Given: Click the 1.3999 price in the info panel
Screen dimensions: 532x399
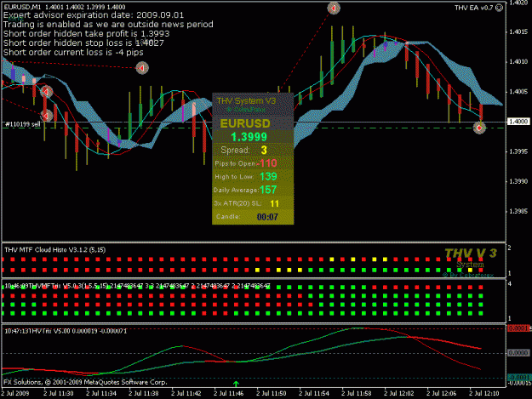Looking at the screenshot, I should pyautogui.click(x=249, y=137).
